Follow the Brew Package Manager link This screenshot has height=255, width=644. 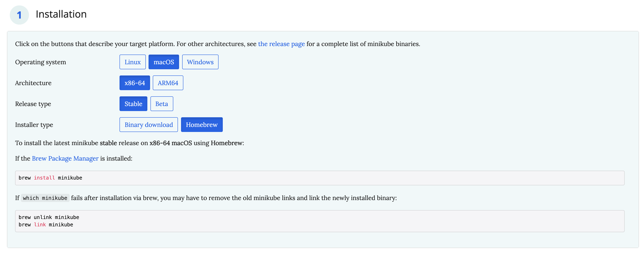65,158
